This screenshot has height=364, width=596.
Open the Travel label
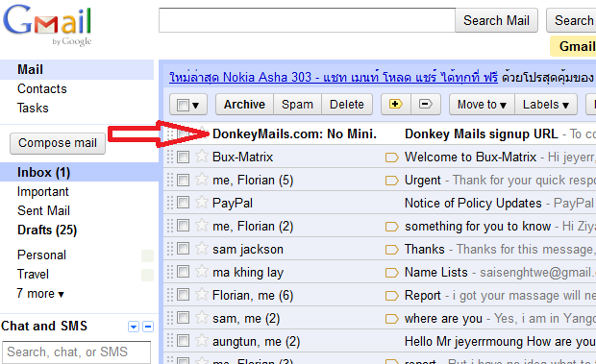pyautogui.click(x=33, y=274)
